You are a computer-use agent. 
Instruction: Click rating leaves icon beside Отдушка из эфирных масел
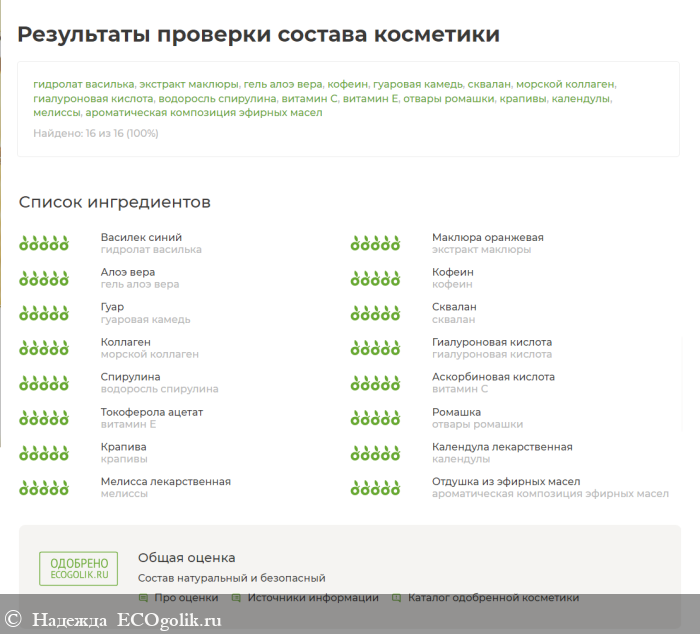[375, 488]
